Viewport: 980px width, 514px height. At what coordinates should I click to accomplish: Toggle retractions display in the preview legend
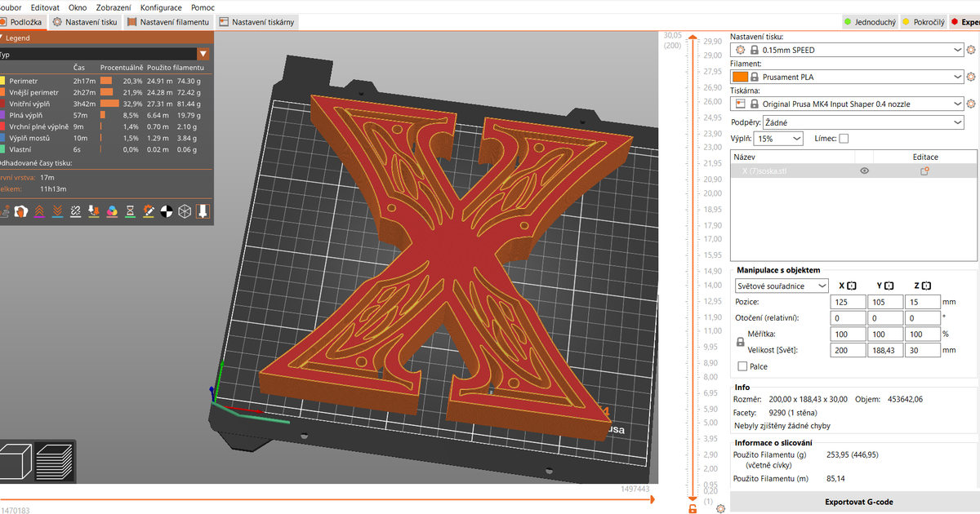[40, 210]
